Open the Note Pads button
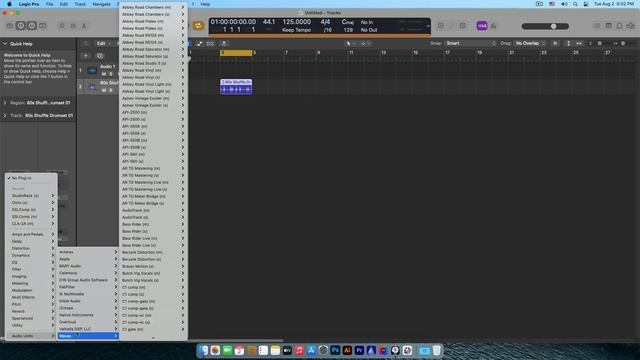This screenshot has height=360, width=640. (x=609, y=26)
